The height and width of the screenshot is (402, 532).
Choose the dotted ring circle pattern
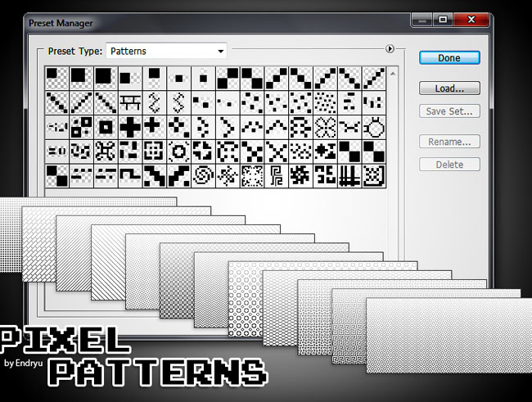[x=178, y=151]
